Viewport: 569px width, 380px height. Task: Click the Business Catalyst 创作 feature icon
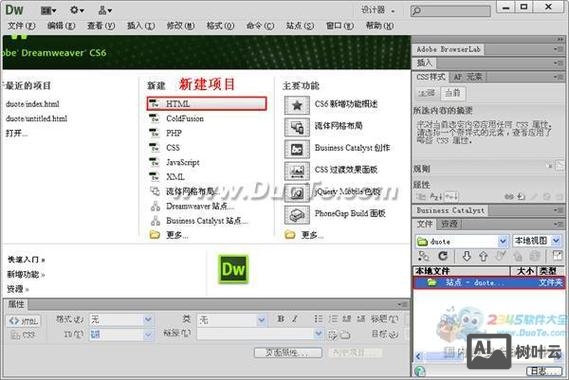(x=297, y=149)
